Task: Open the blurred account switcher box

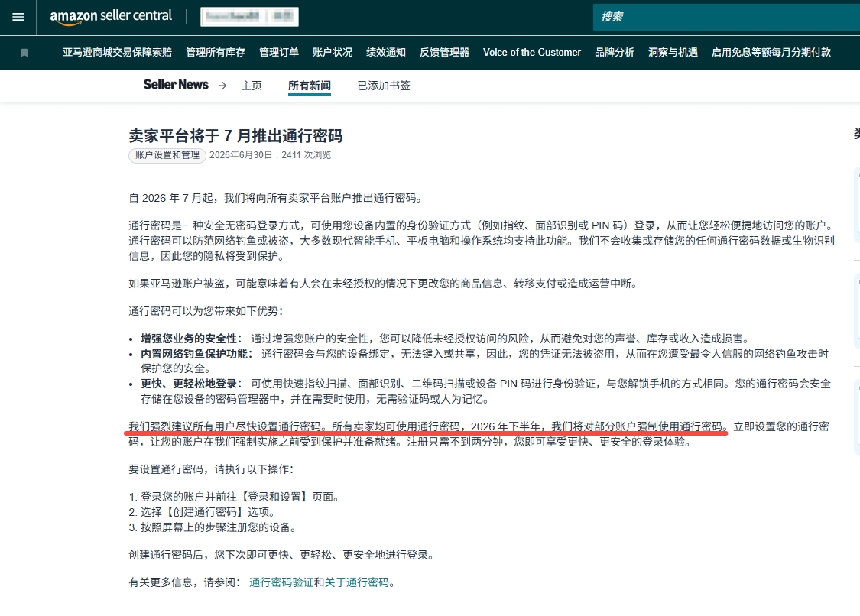Action: click(x=249, y=17)
